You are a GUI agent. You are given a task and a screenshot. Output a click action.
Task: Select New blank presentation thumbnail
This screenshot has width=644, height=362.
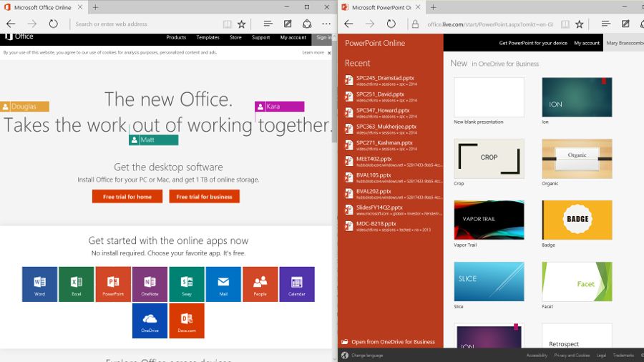point(489,97)
